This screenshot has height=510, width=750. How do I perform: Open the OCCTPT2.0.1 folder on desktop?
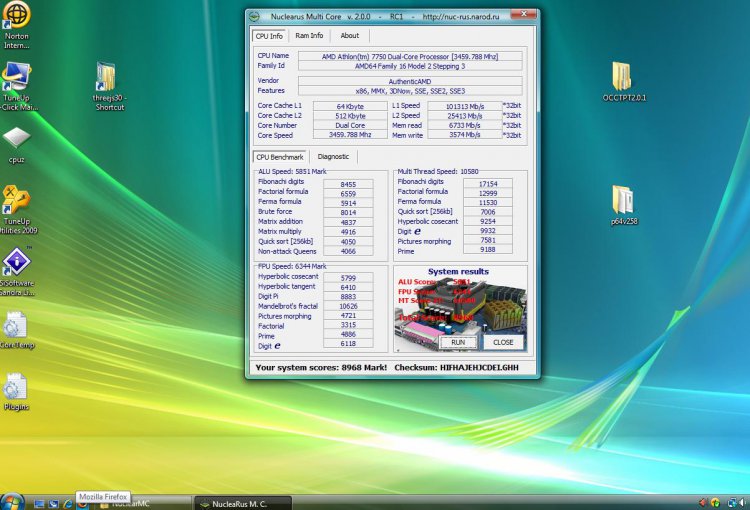click(x=624, y=82)
